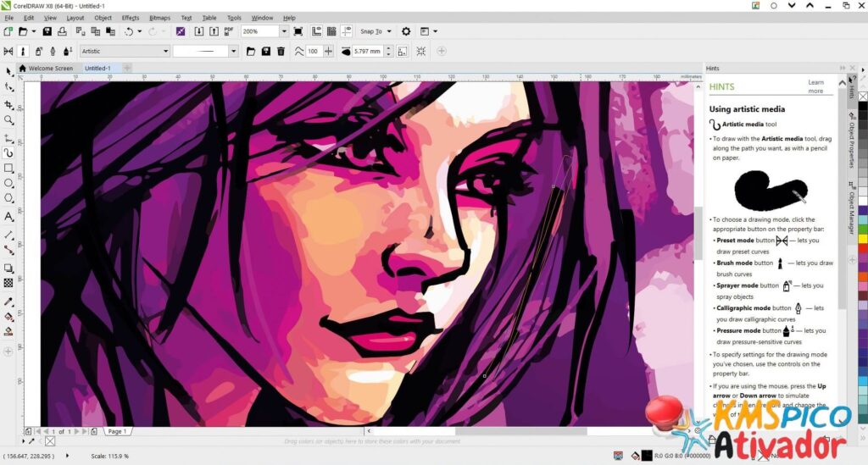The width and height of the screenshot is (868, 465).
Task: Print the document
Action: click(x=62, y=31)
